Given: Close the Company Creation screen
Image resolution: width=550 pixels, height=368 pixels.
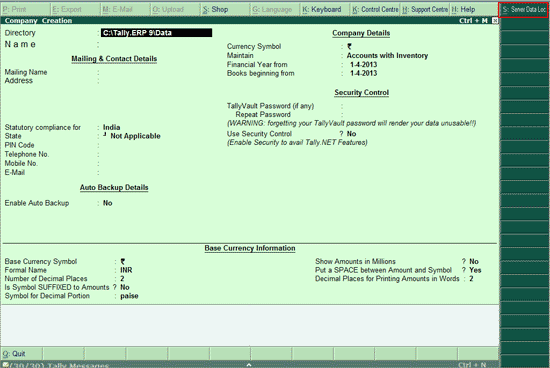Looking at the screenshot, I should click(x=495, y=21).
